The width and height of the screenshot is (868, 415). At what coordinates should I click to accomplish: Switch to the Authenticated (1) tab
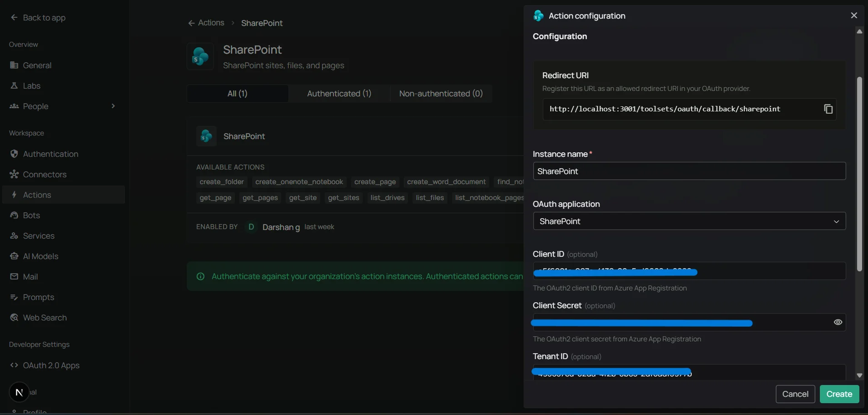pos(339,93)
